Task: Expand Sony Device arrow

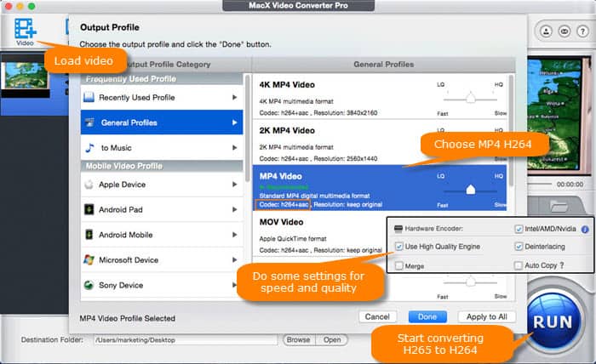Action: pyautogui.click(x=234, y=285)
